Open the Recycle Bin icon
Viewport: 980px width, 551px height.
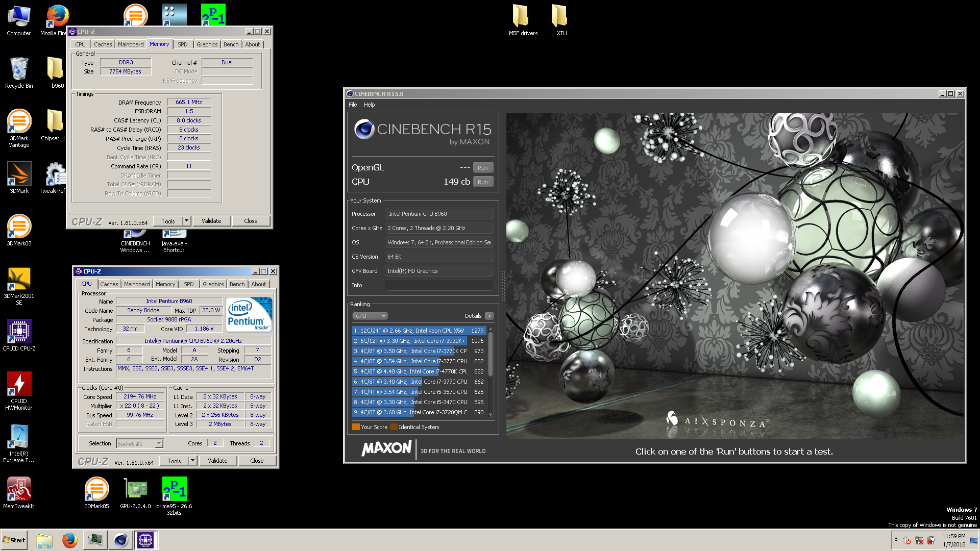point(19,72)
